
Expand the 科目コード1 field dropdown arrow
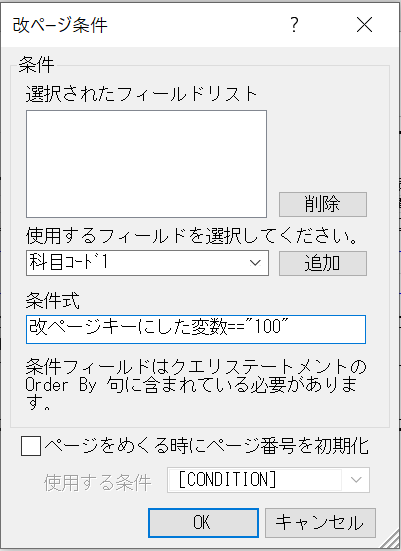(255, 263)
